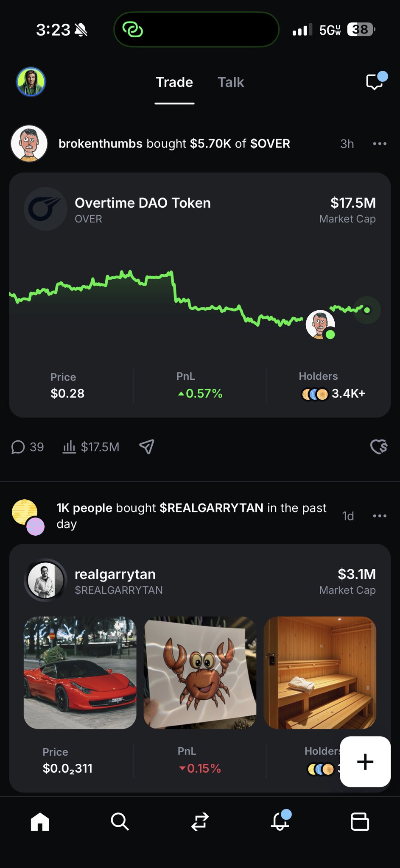The width and height of the screenshot is (400, 868).
Task: Switch to the Talk tab
Action: 231,82
